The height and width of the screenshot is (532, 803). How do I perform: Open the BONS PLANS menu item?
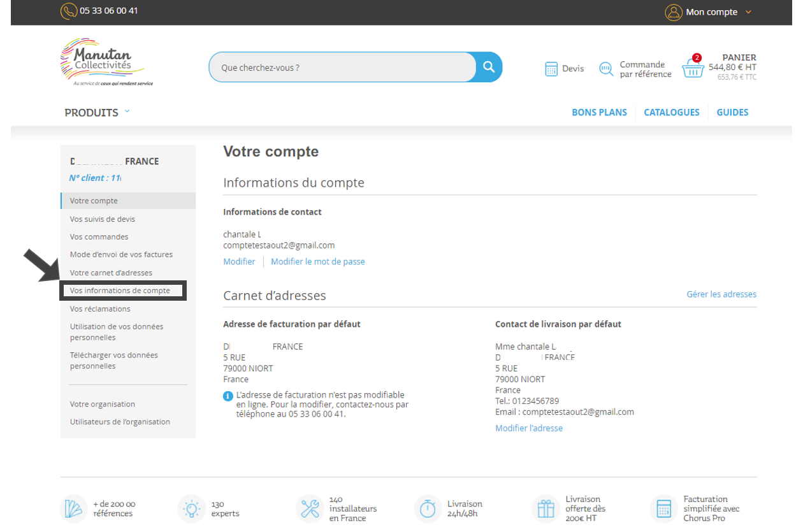pos(599,112)
